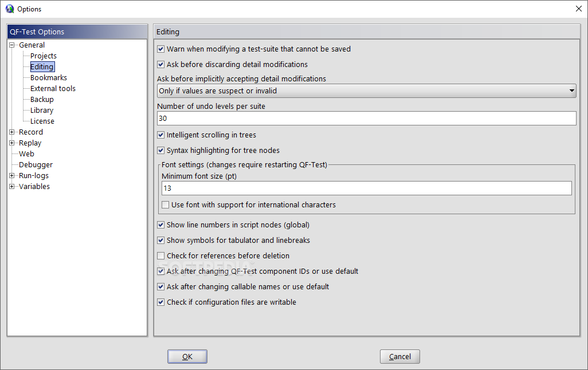Open the Debugger options page
Screen dimensions: 588x370
(x=36, y=164)
